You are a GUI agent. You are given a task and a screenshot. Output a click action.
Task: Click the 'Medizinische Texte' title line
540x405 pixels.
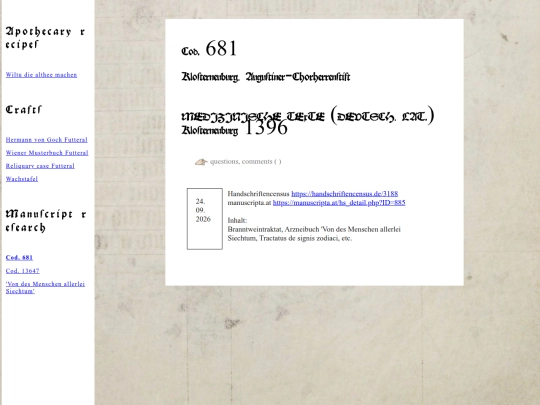pyautogui.click(x=308, y=116)
